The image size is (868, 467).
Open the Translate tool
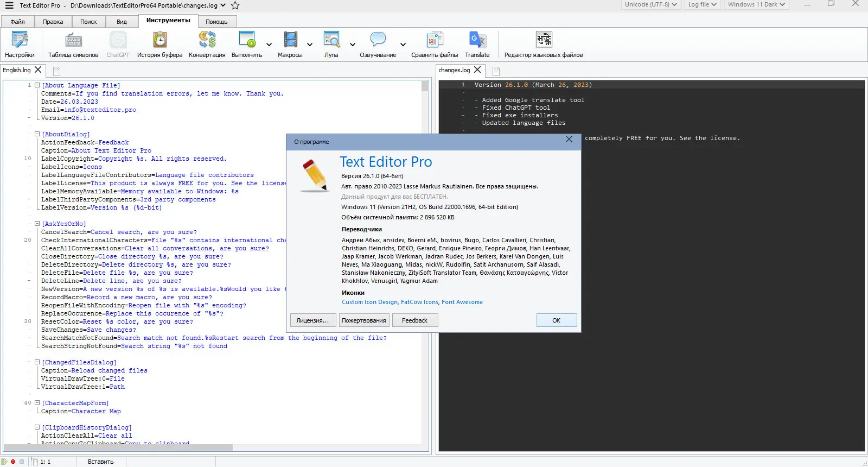click(x=477, y=45)
